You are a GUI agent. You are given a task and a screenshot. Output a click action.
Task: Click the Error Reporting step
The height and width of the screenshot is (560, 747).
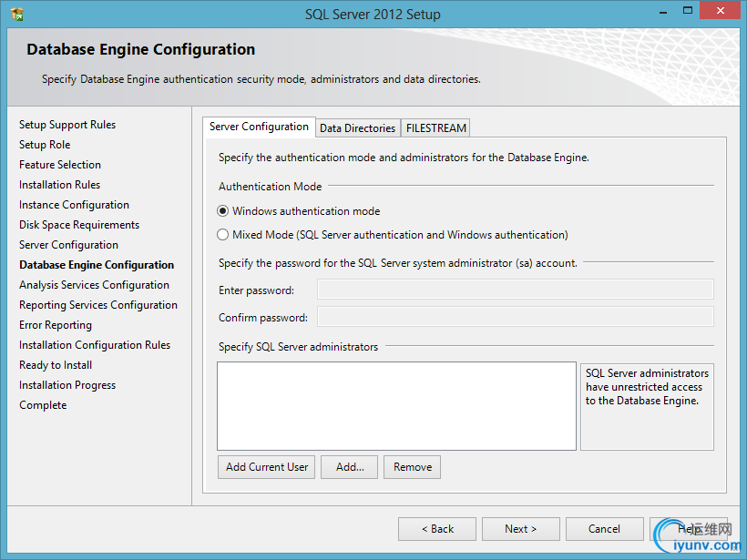(56, 325)
